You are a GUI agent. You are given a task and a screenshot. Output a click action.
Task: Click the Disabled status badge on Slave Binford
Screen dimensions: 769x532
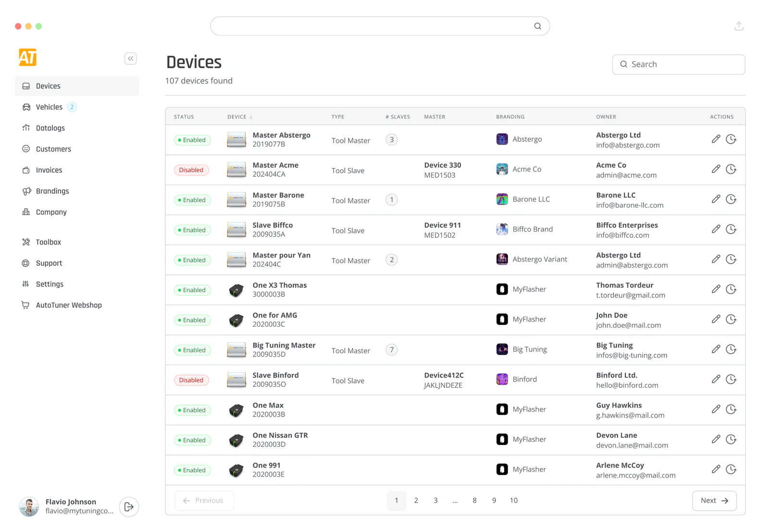coord(191,380)
